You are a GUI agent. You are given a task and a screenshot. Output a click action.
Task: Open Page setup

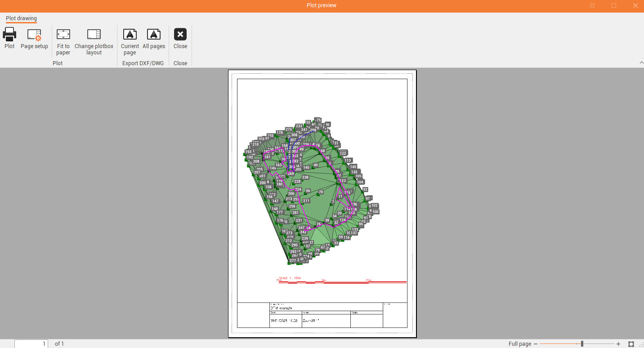(x=34, y=35)
